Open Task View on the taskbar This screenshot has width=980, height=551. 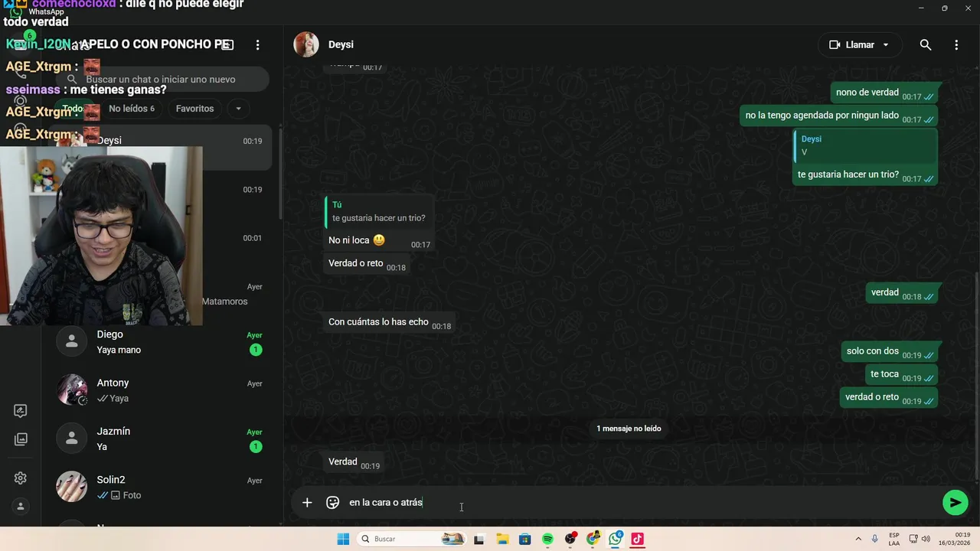479,539
